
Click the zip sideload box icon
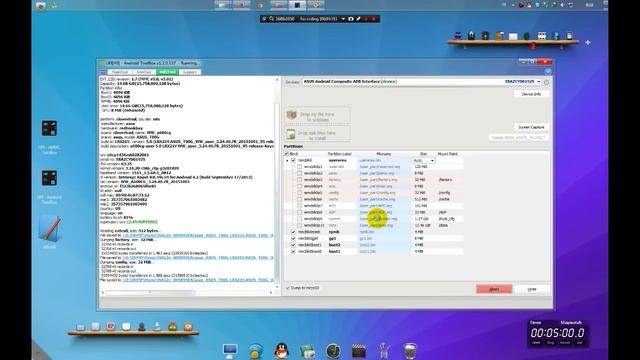[x=291, y=115]
